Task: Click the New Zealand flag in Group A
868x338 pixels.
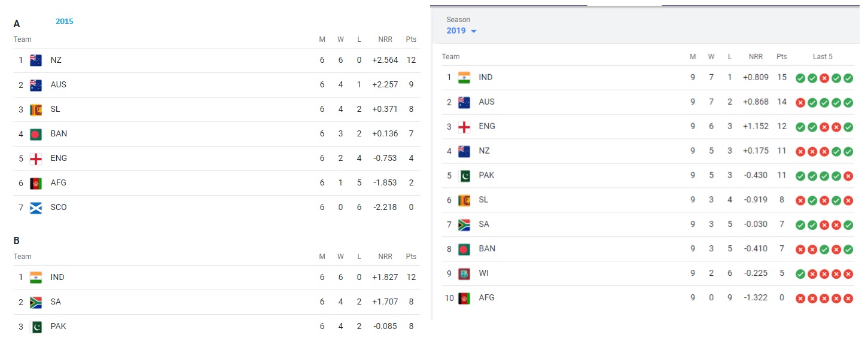Action: coord(36,60)
